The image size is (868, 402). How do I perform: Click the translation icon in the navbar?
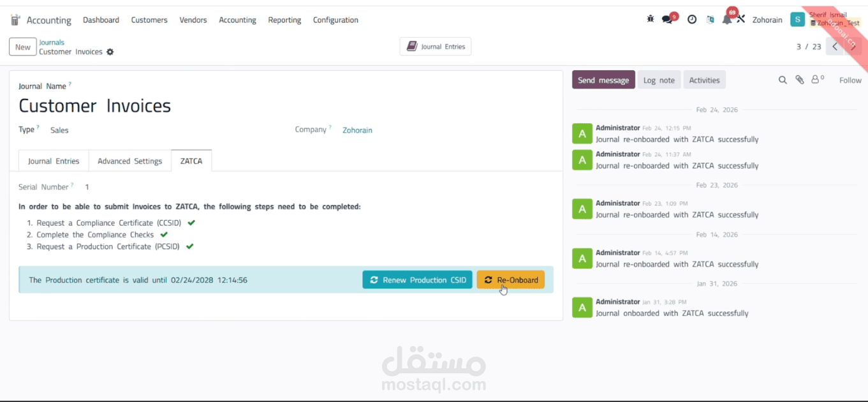[710, 20]
